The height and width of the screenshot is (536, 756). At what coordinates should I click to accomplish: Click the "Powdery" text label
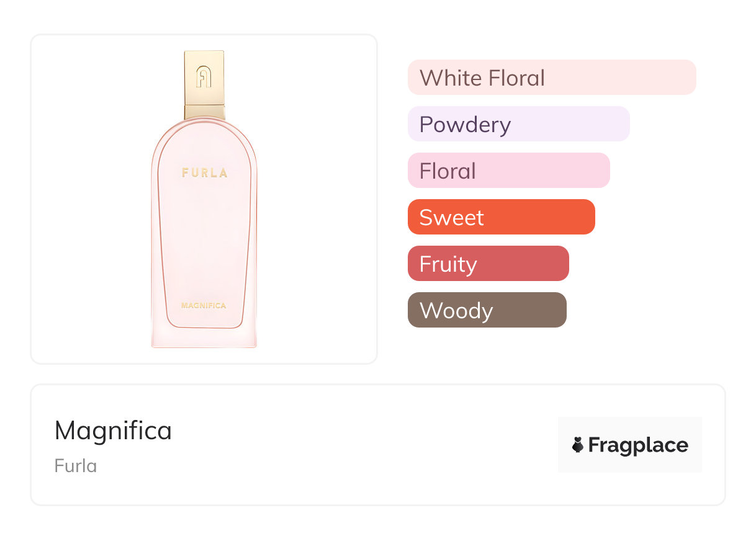465,125
